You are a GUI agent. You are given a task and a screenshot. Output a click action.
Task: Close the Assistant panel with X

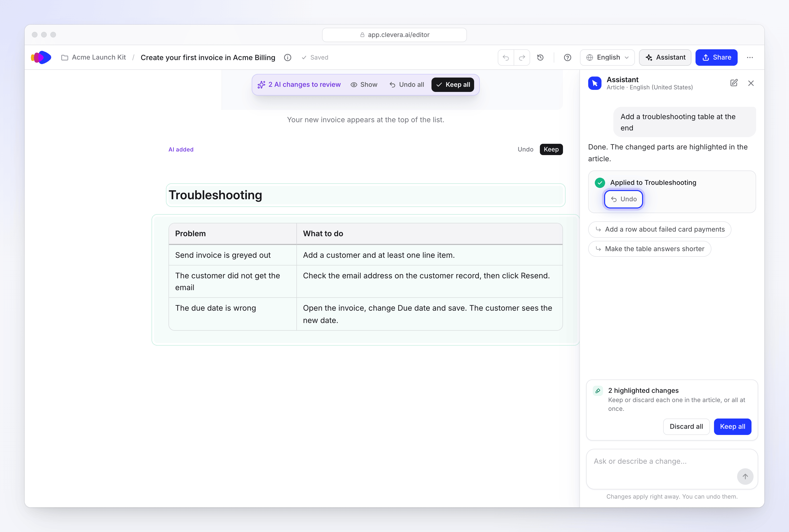[x=751, y=83]
